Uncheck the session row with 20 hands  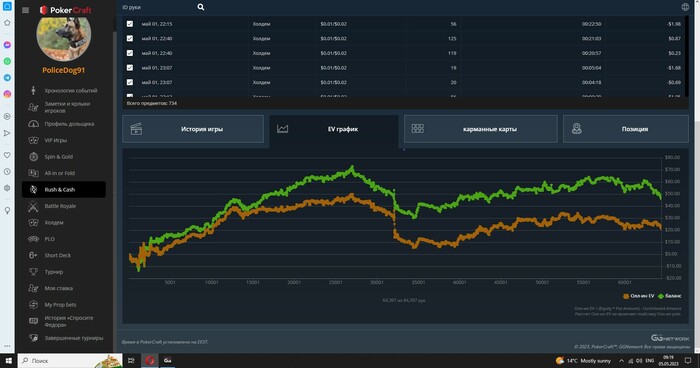(130, 82)
